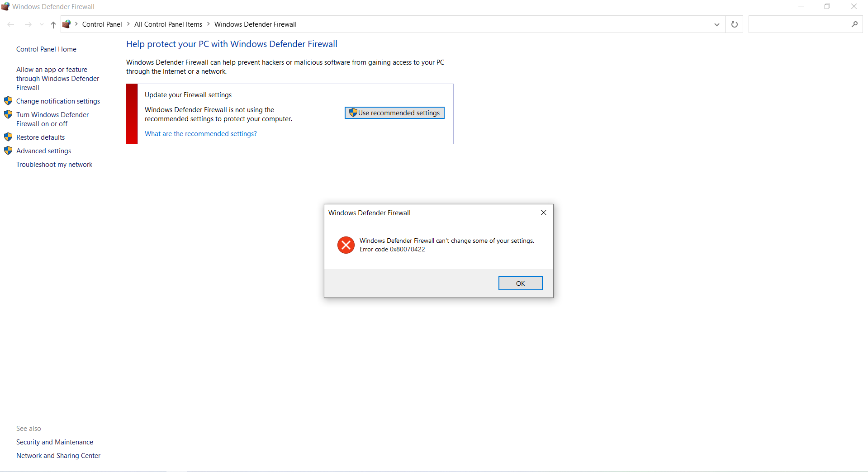The height and width of the screenshot is (472, 868).
Task: Open Advanced settings
Action: 43,151
